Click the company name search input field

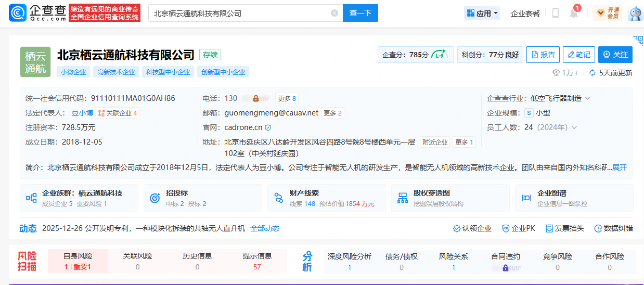(239, 14)
